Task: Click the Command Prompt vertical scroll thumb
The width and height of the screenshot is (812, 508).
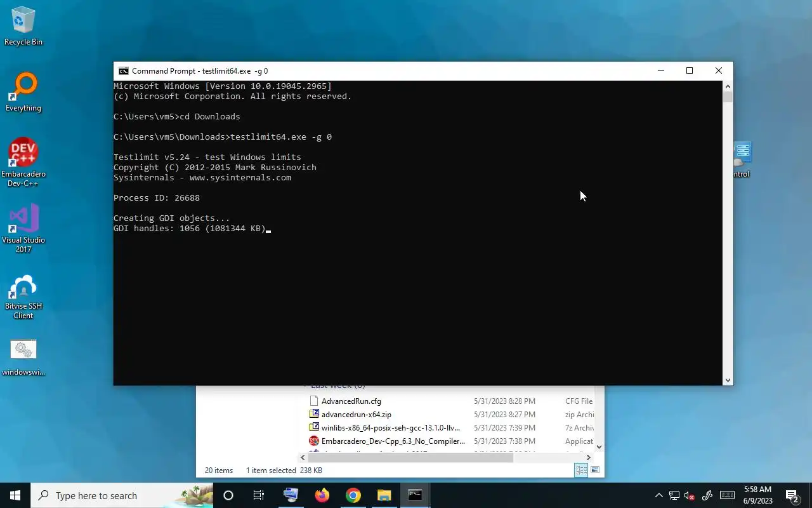Action: (728, 97)
